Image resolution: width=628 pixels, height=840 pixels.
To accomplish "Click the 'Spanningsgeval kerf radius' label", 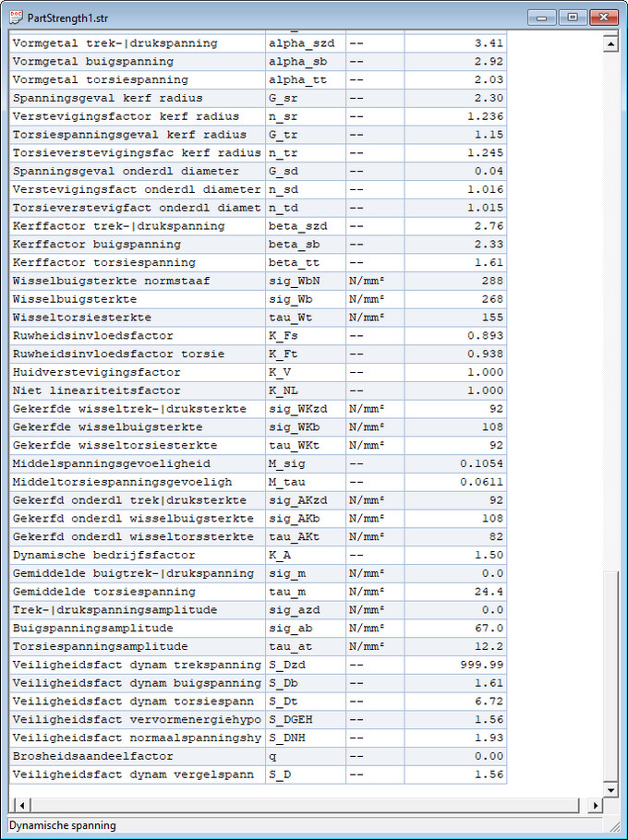I will pyautogui.click(x=108, y=98).
